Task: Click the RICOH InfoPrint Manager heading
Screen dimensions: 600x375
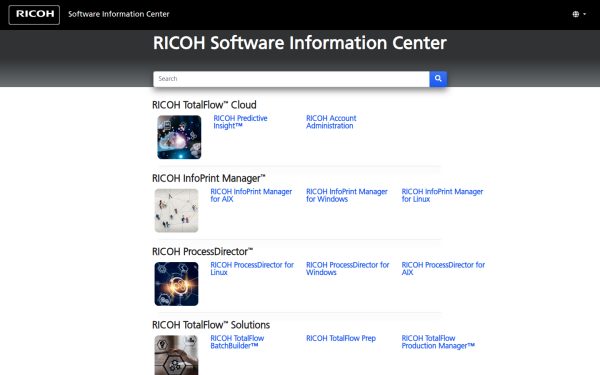Action: tap(209, 178)
